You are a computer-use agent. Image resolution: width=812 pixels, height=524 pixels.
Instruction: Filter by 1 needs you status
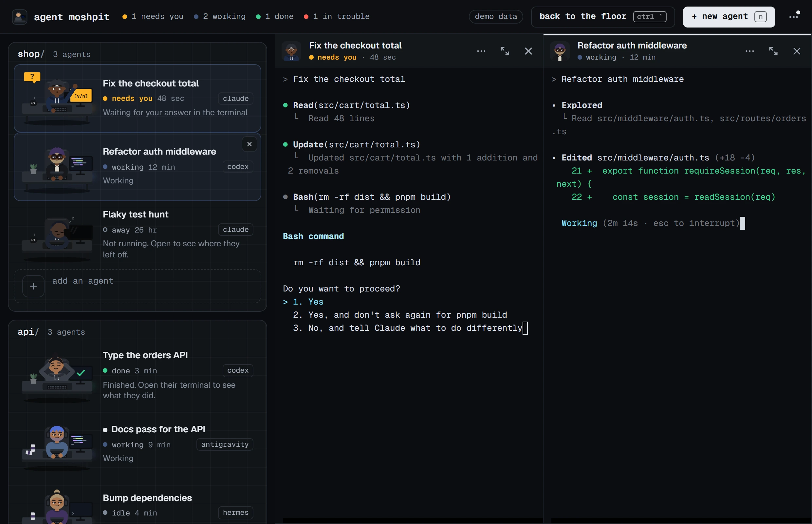click(x=153, y=17)
